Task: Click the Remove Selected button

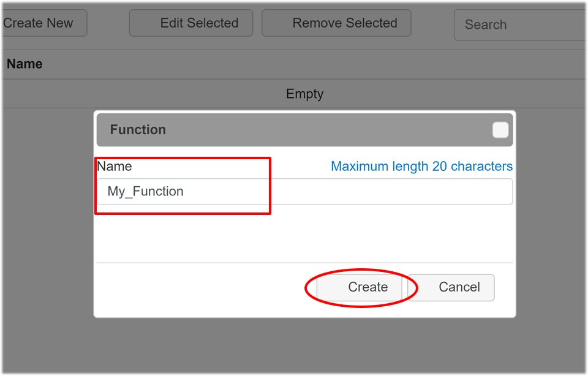Action: coord(336,23)
